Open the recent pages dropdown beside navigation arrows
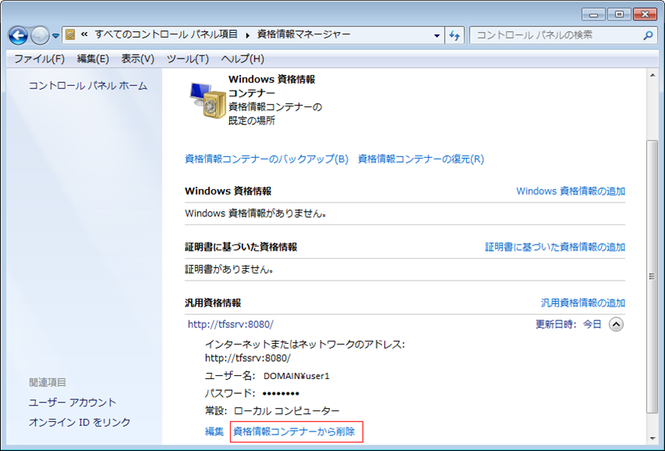 point(56,36)
